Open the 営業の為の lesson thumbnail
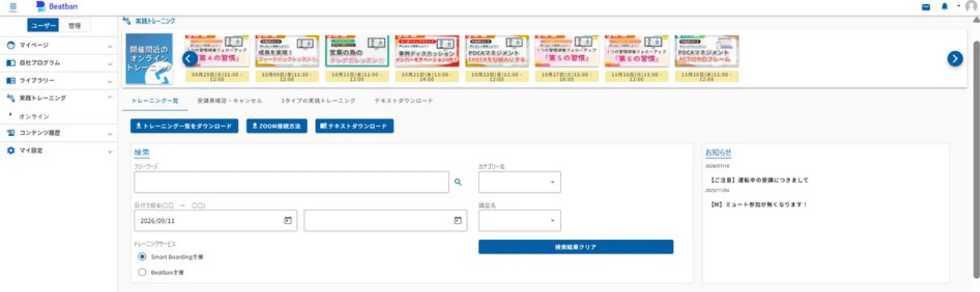 [357, 51]
